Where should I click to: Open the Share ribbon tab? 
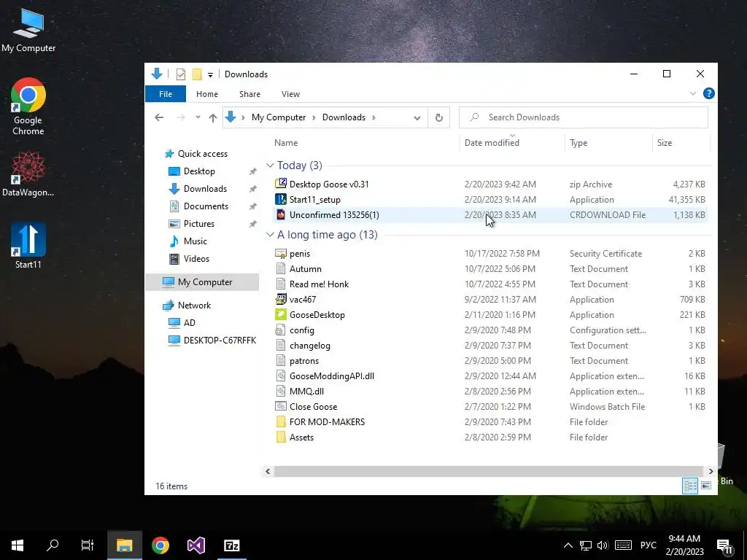249,94
